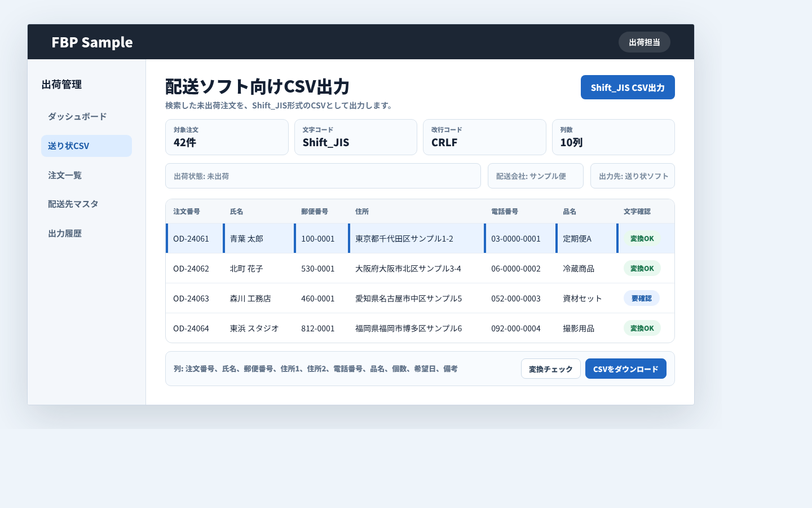
Task: Click 変換OK badge for OD-24064
Action: (x=642, y=328)
